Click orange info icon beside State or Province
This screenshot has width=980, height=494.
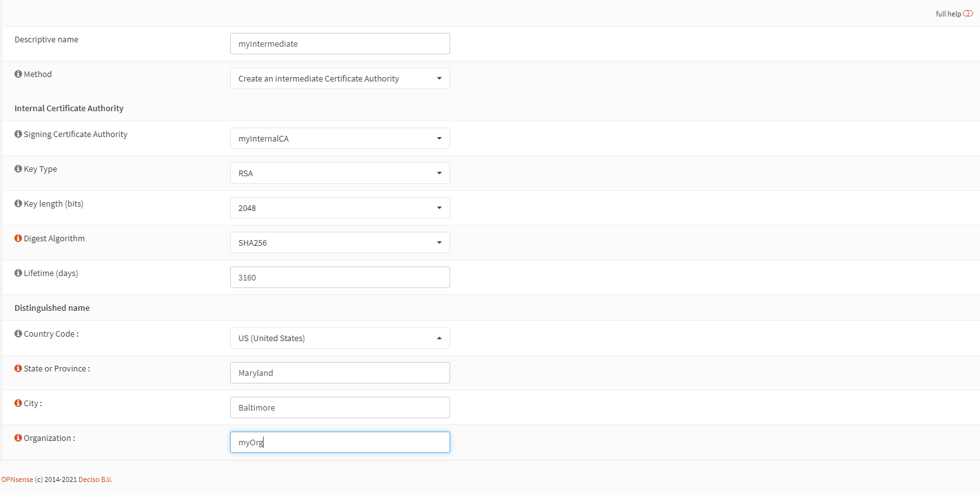[x=18, y=368]
